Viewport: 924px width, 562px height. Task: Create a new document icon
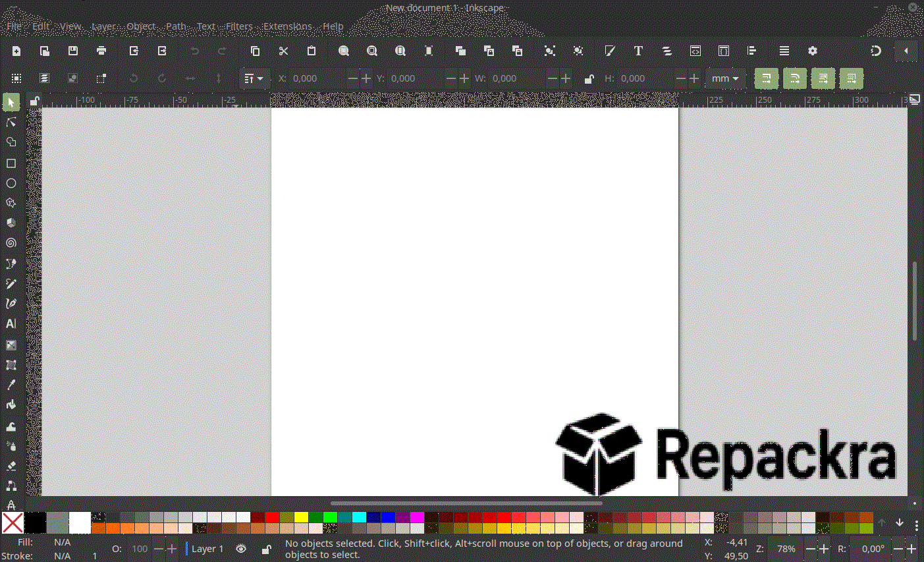click(16, 51)
